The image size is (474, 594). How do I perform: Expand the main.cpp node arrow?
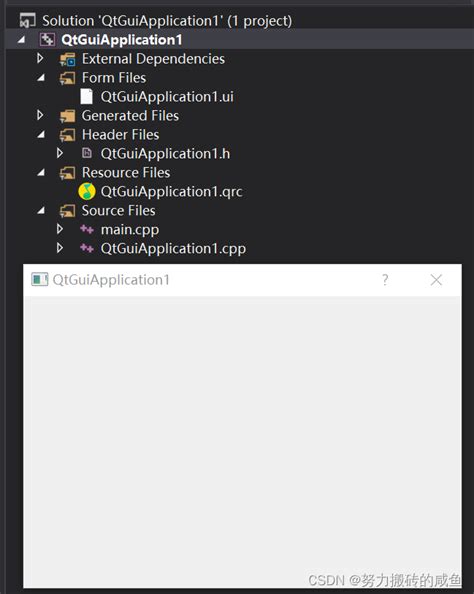[x=59, y=229]
